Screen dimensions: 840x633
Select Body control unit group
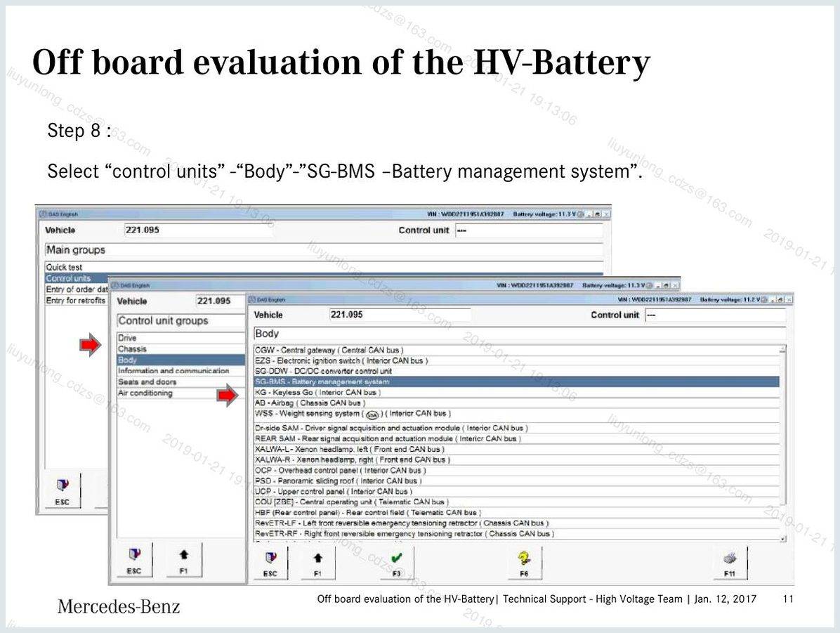[x=181, y=360]
